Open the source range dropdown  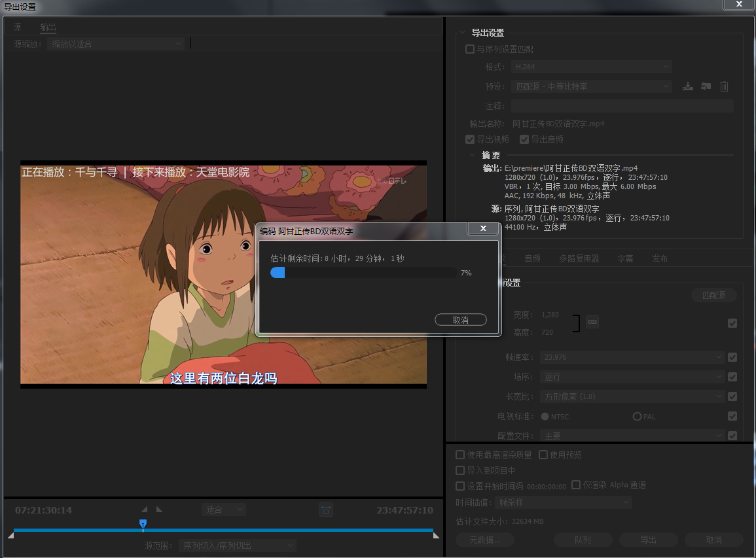pos(237,546)
